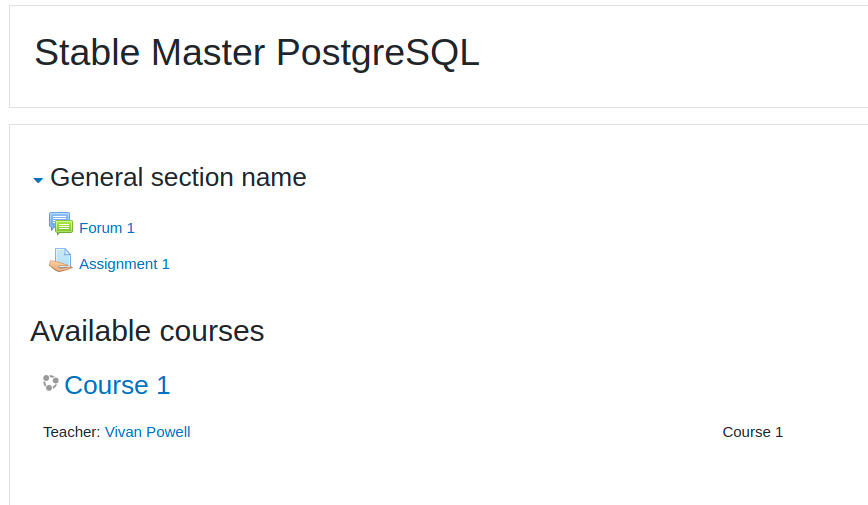Click the Available courses heading

coord(147,331)
